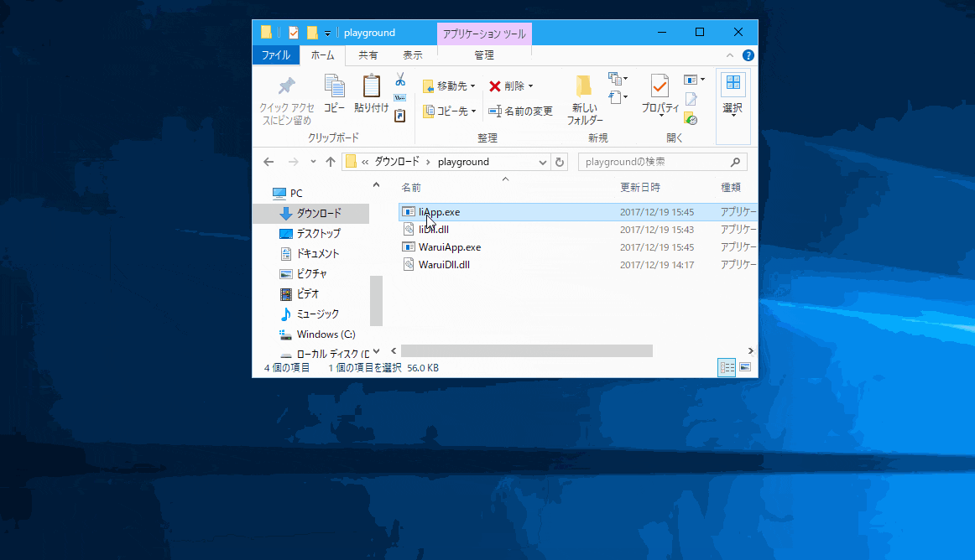
Task: Select the IiDll.dll file
Action: pos(577,230)
